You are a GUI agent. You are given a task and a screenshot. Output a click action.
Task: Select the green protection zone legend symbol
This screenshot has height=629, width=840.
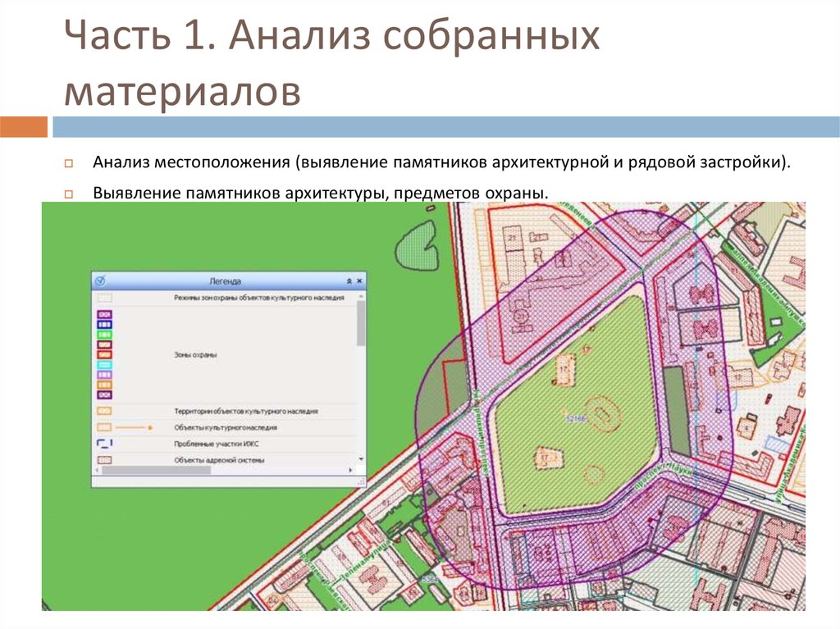pyautogui.click(x=105, y=335)
